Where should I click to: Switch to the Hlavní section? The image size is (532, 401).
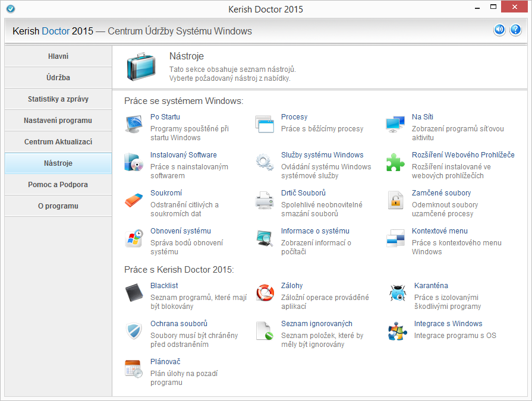point(58,56)
